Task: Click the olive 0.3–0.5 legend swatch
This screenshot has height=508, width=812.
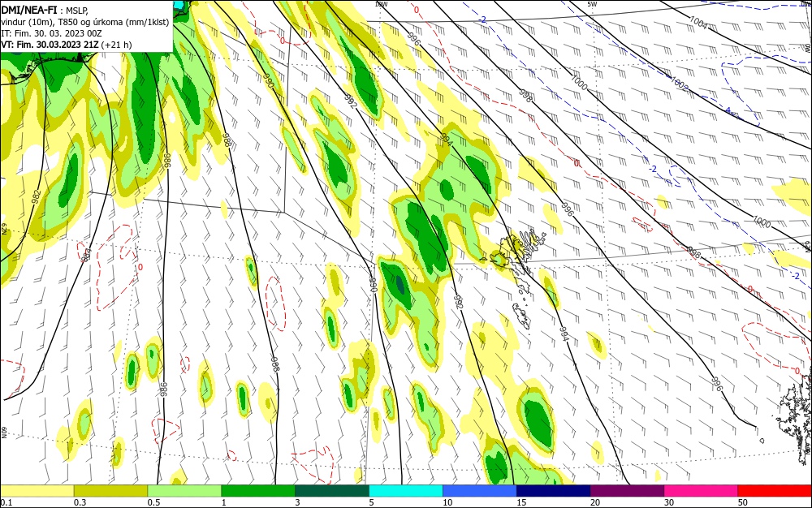Action: click(x=110, y=491)
